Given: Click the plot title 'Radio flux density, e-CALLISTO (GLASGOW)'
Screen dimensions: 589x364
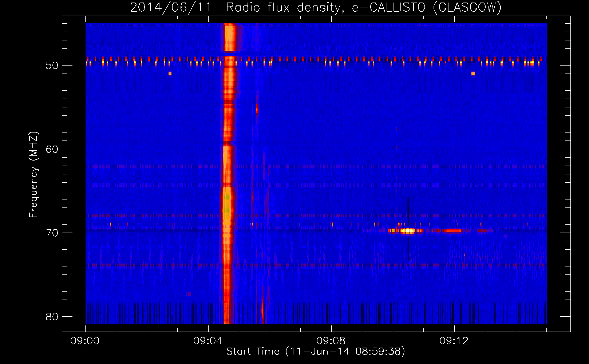Looking at the screenshot, I should [364, 7].
